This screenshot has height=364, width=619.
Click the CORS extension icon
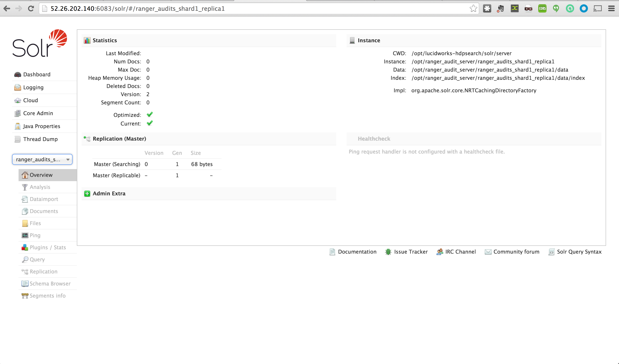pyautogui.click(x=542, y=9)
